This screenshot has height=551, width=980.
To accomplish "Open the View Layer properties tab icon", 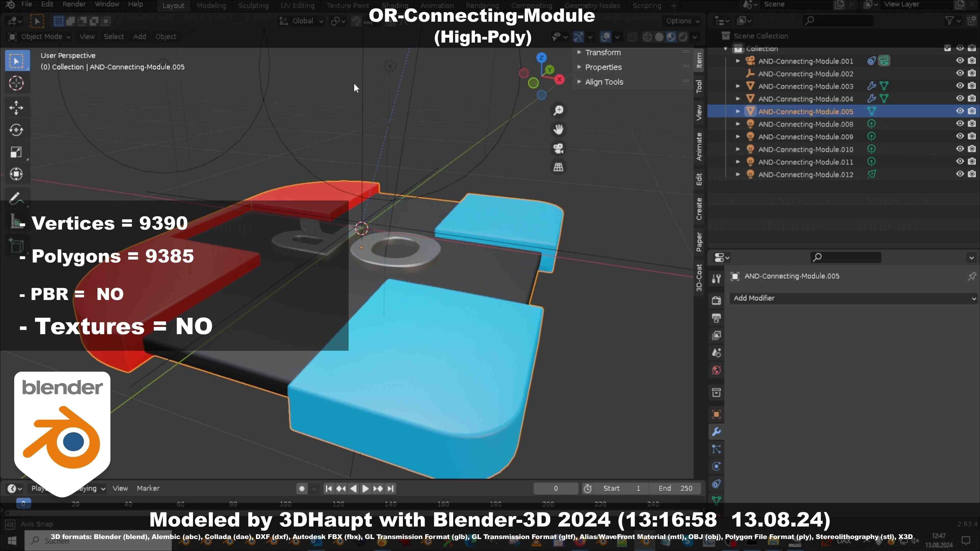I will point(716,335).
